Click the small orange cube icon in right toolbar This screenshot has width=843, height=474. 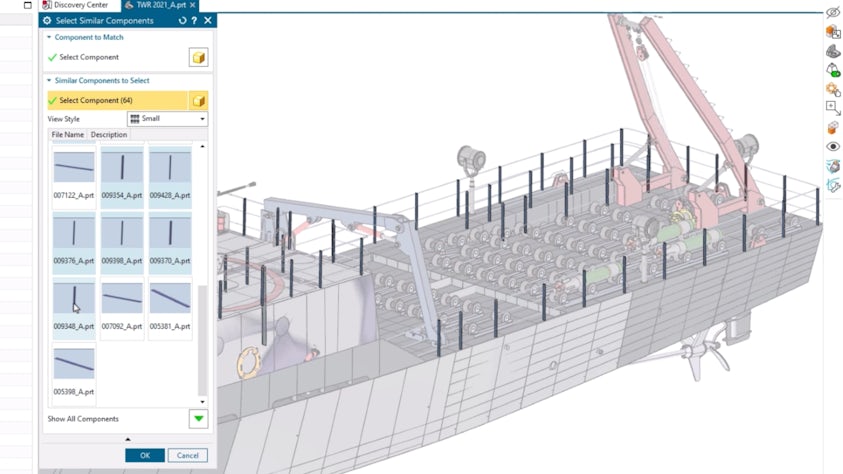coord(833,128)
